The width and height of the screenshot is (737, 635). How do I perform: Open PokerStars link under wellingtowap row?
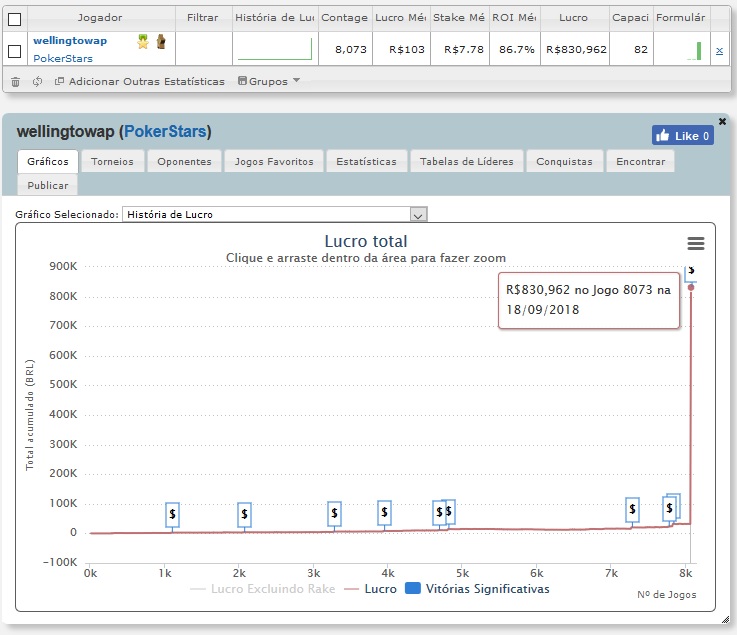(x=63, y=58)
